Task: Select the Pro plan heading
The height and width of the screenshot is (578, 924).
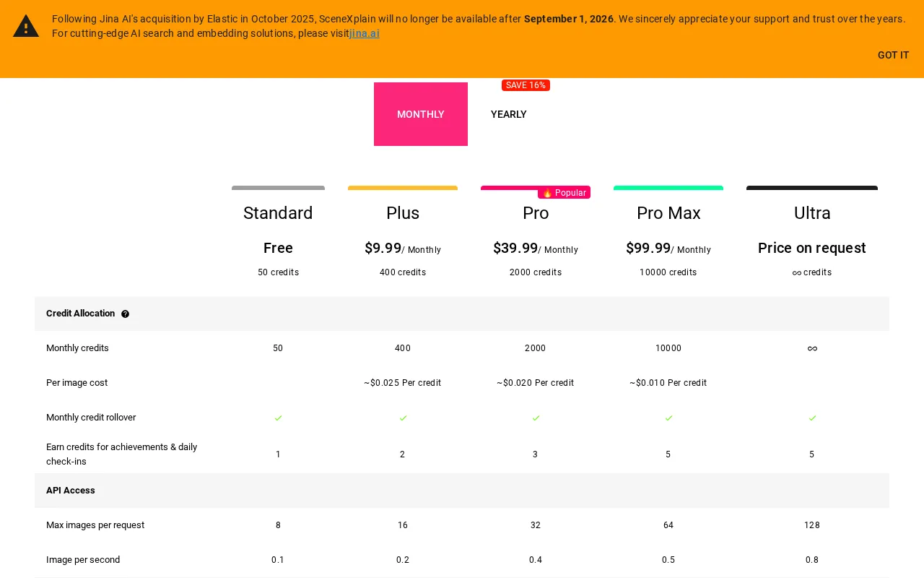Action: (536, 213)
